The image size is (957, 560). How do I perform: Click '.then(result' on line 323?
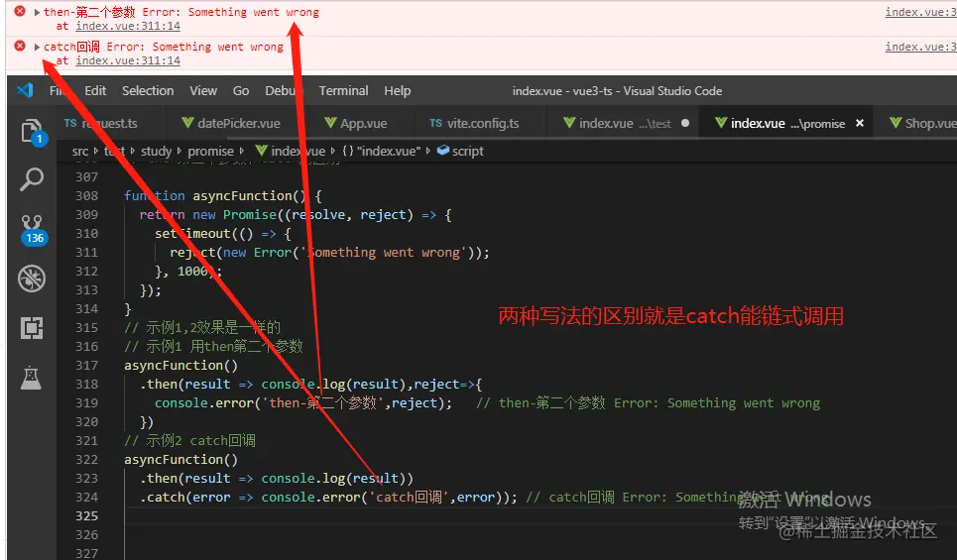tap(184, 479)
